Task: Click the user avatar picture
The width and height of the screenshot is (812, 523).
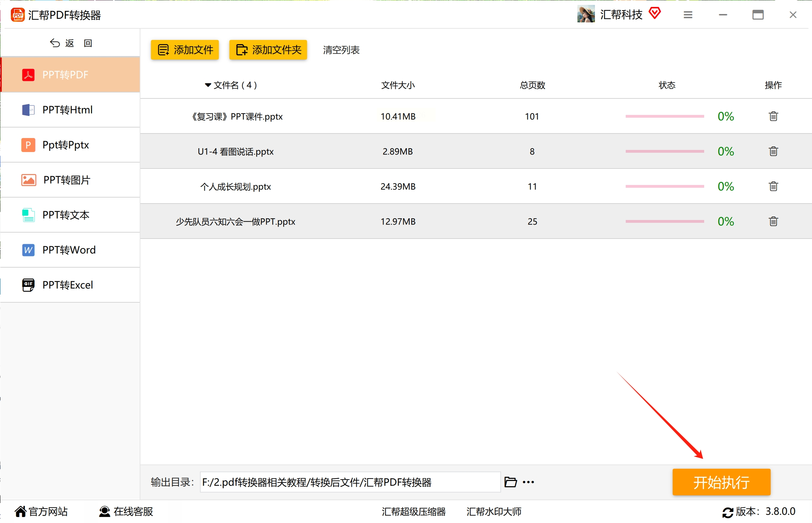Action: (x=586, y=14)
